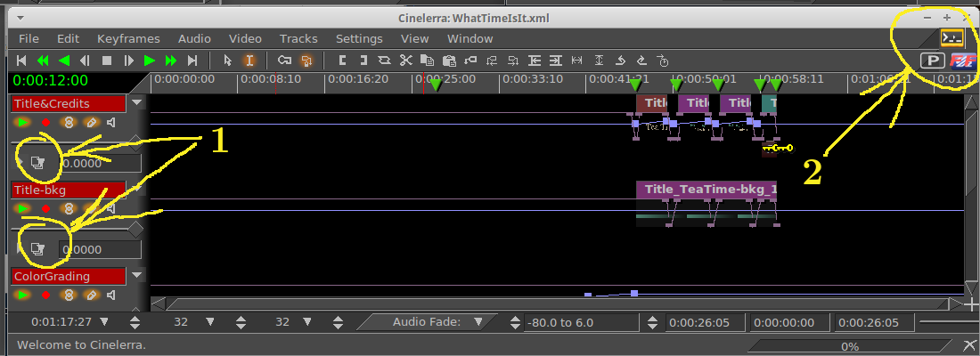Toggle arm record on Title-bkg track

point(45,208)
